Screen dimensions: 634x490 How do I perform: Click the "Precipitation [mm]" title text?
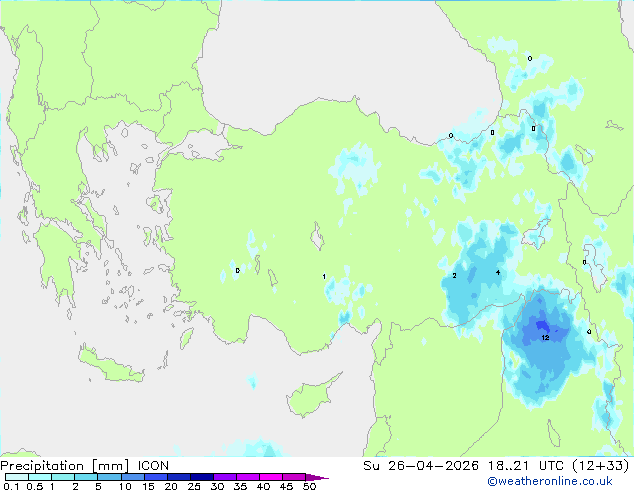(64, 466)
